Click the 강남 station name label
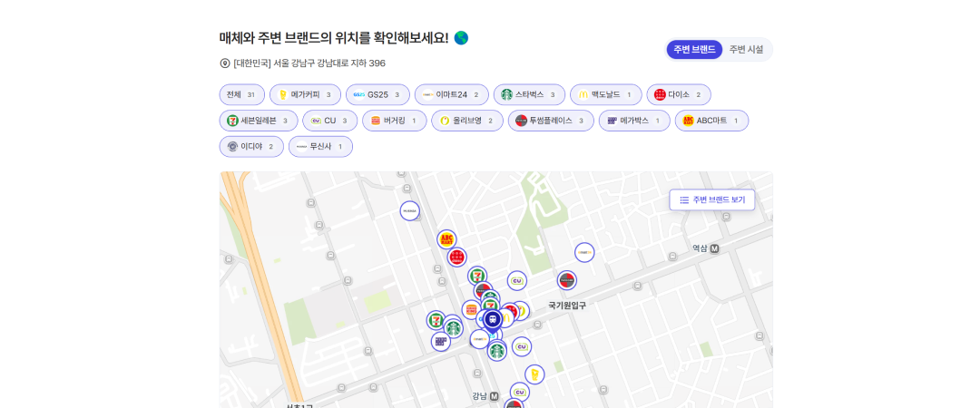The height and width of the screenshot is (408, 980). (479, 396)
